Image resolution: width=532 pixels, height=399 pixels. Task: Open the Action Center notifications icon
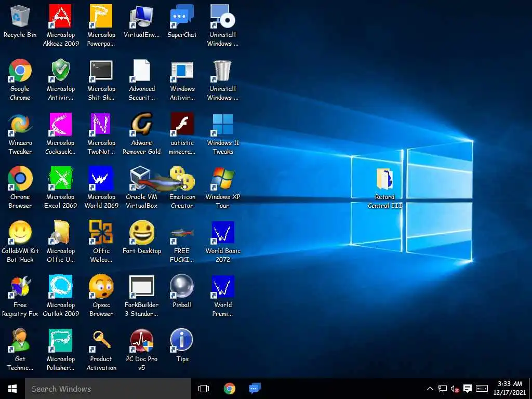pos(468,389)
